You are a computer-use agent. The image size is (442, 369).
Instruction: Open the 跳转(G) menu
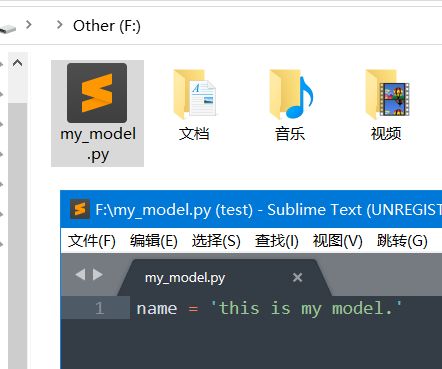pyautogui.click(x=402, y=241)
